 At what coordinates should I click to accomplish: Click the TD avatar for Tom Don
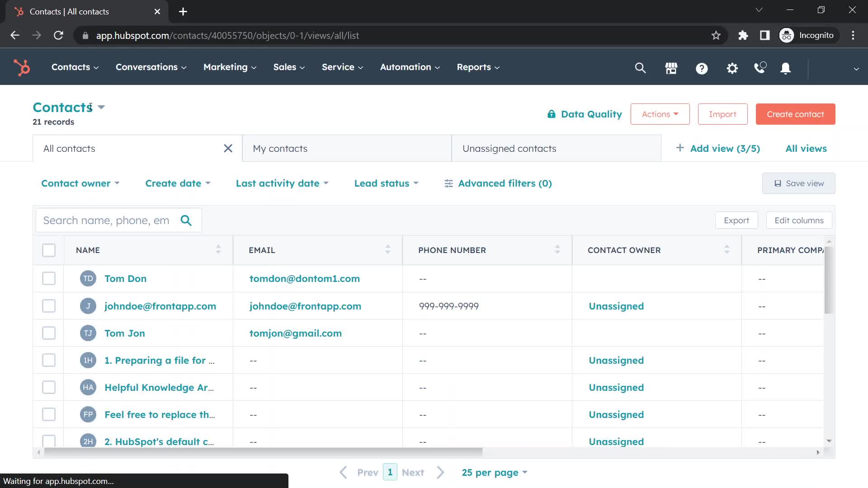(x=88, y=278)
